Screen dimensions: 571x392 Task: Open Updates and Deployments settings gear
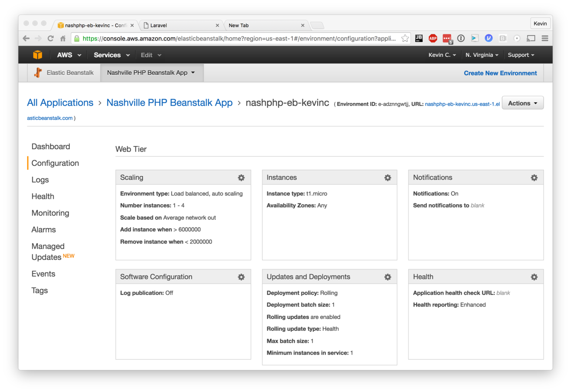click(x=388, y=277)
